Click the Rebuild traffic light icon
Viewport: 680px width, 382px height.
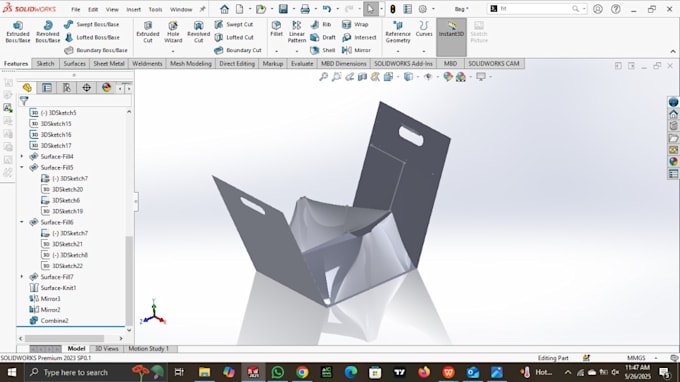click(x=393, y=9)
